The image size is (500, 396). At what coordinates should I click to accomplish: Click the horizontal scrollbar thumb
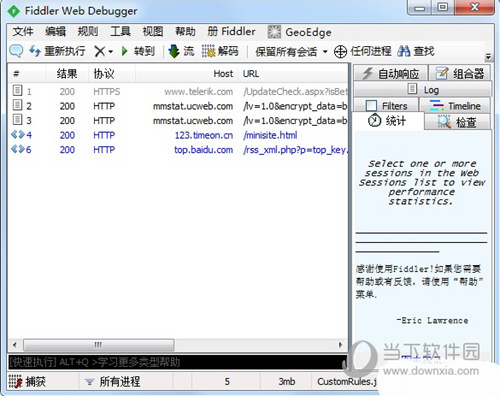[x=98, y=345]
